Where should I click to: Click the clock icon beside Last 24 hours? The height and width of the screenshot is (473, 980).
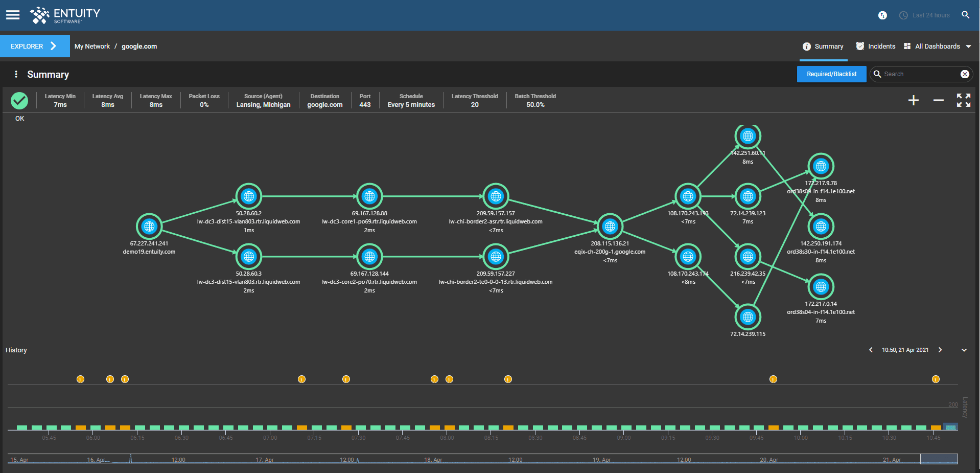pyautogui.click(x=903, y=15)
